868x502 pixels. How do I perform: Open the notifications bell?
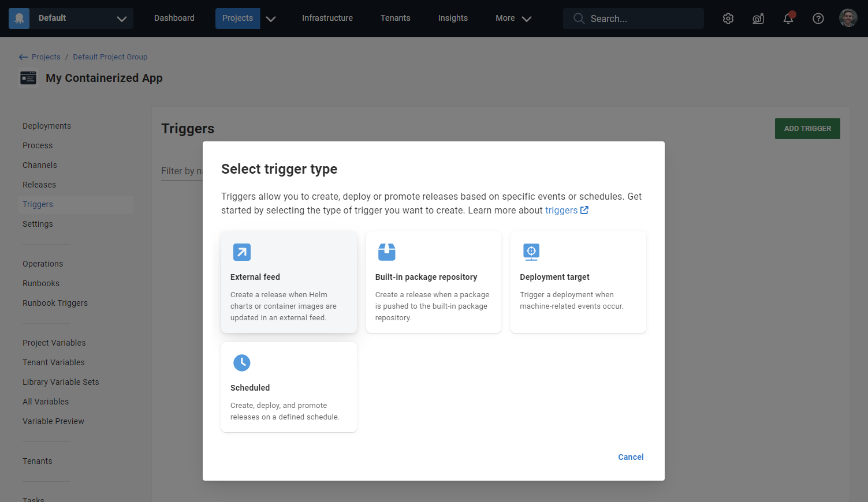click(x=788, y=18)
